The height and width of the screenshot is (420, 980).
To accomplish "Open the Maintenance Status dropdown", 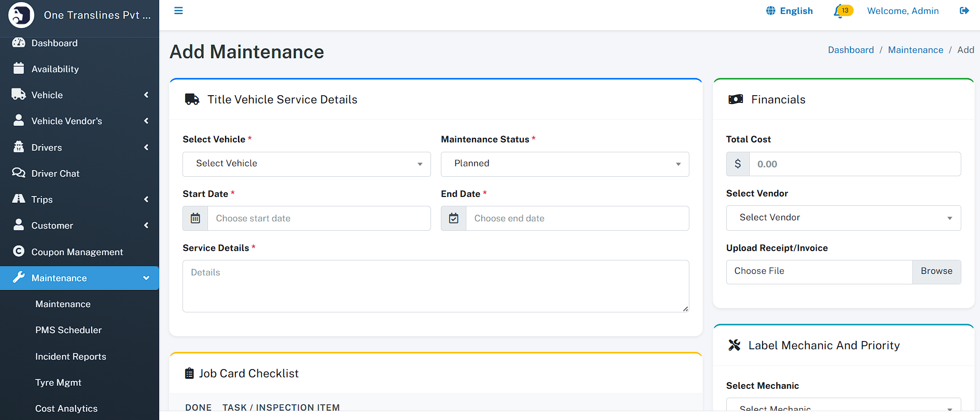I will click(565, 164).
